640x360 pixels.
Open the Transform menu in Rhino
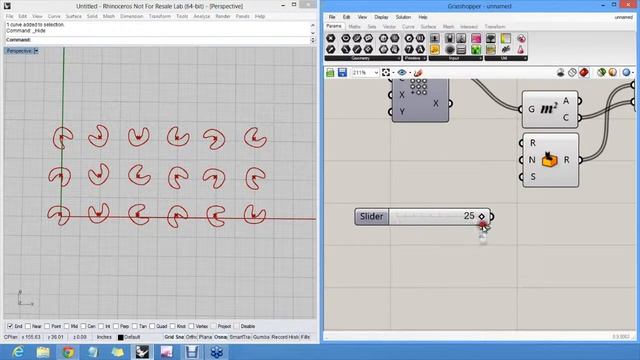(160, 16)
